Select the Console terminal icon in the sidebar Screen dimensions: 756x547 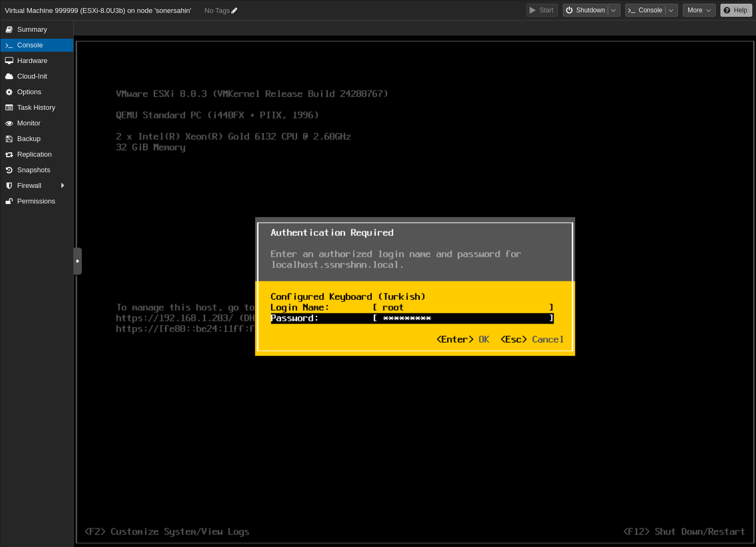pos(9,45)
